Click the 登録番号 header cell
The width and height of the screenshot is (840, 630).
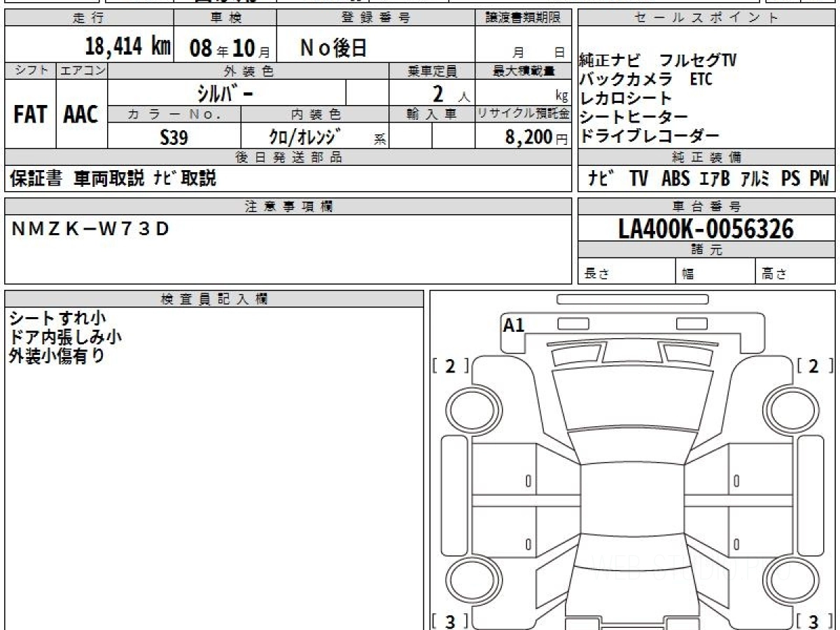(x=376, y=18)
